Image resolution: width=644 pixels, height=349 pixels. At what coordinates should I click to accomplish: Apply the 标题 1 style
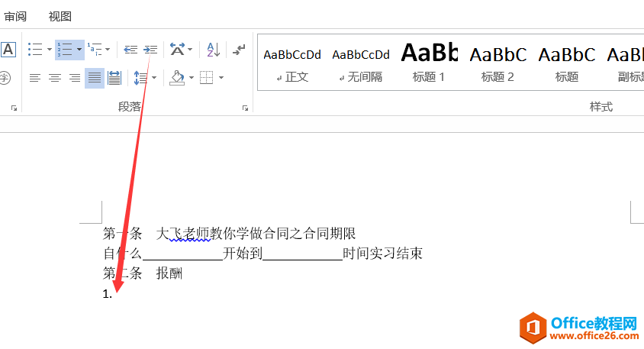(429, 63)
